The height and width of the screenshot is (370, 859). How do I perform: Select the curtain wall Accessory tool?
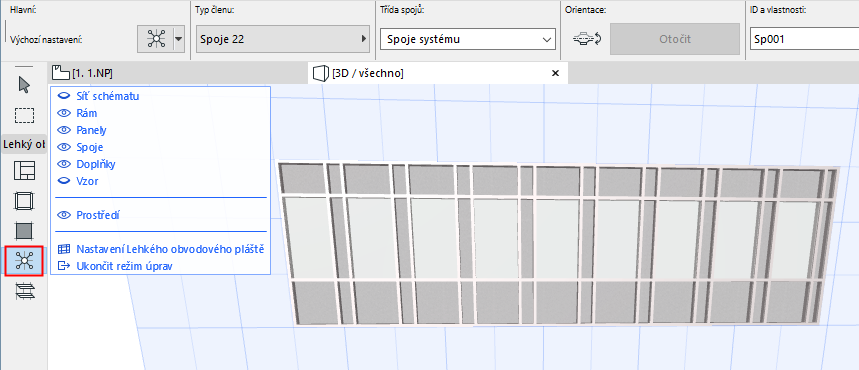click(x=24, y=292)
